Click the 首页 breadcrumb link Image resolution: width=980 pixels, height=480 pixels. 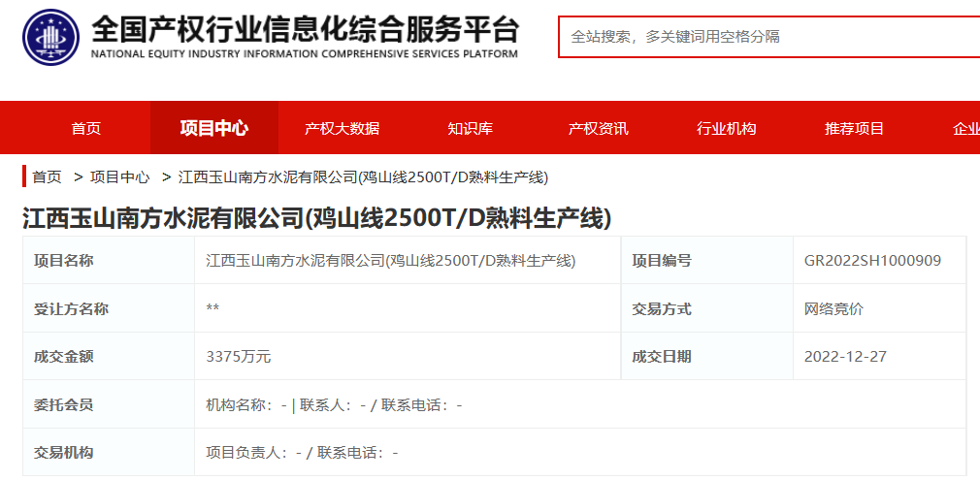click(47, 177)
